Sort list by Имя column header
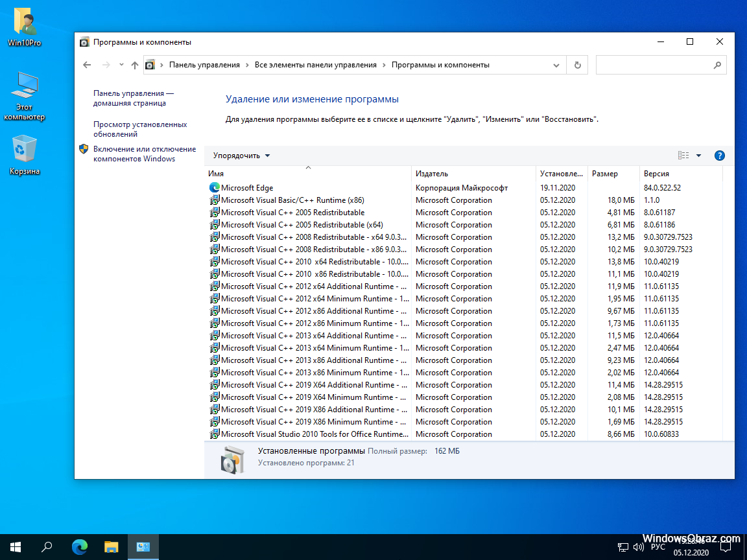This screenshot has height=560, width=747. coord(308,174)
